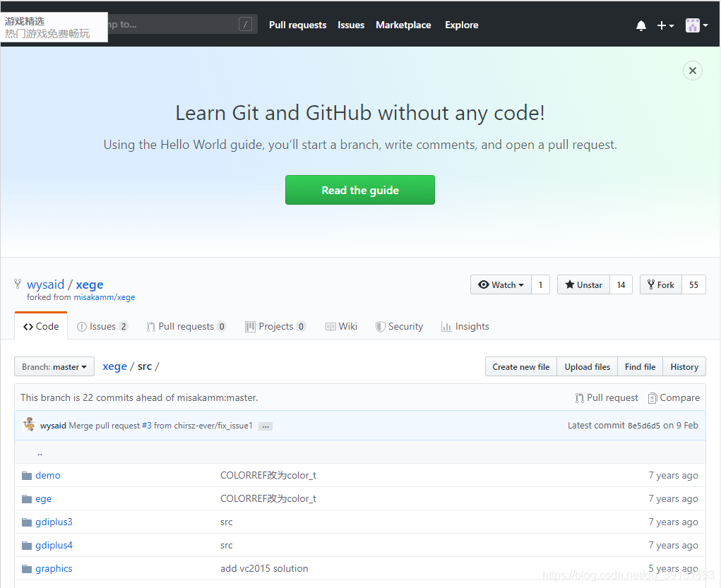
Task: Open the Insights tab
Action: (465, 326)
